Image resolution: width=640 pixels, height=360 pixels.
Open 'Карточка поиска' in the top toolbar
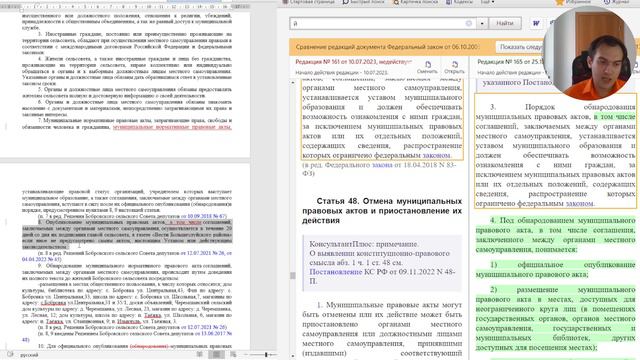click(416, 2)
